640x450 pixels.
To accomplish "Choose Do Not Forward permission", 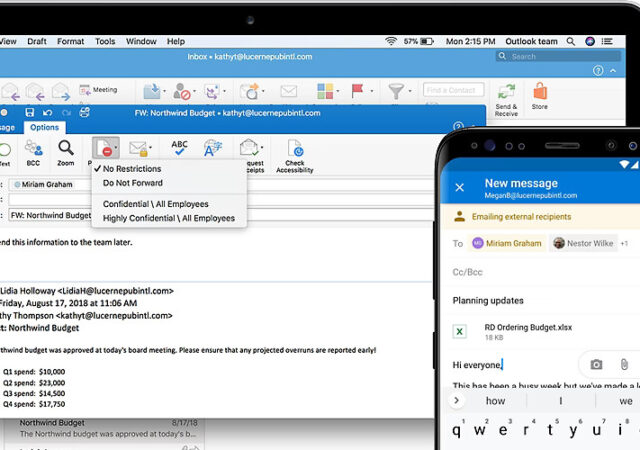I will [130, 183].
